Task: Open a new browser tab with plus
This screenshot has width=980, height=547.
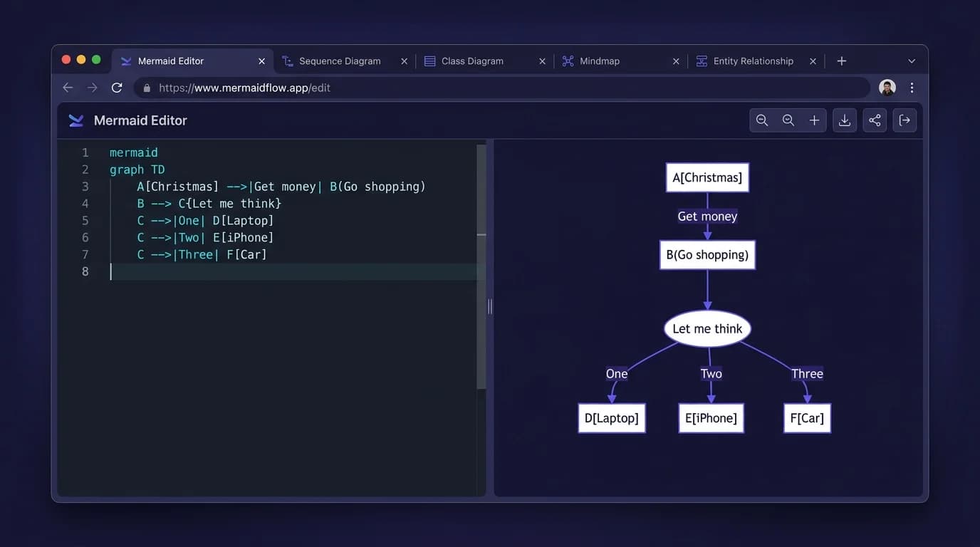Action: pyautogui.click(x=842, y=61)
